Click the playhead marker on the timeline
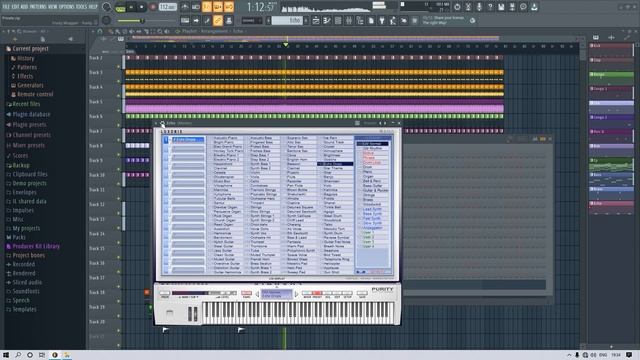The height and width of the screenshot is (360, 640). 286,44
